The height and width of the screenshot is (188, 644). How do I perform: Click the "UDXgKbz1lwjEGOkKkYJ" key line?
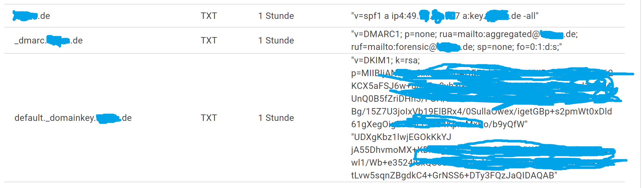(x=401, y=137)
